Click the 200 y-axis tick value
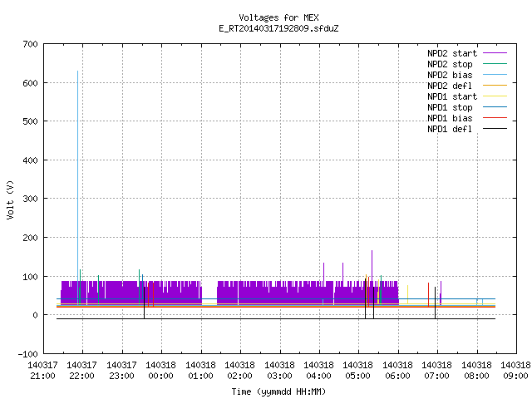This screenshot has width=532, height=399. coord(31,238)
